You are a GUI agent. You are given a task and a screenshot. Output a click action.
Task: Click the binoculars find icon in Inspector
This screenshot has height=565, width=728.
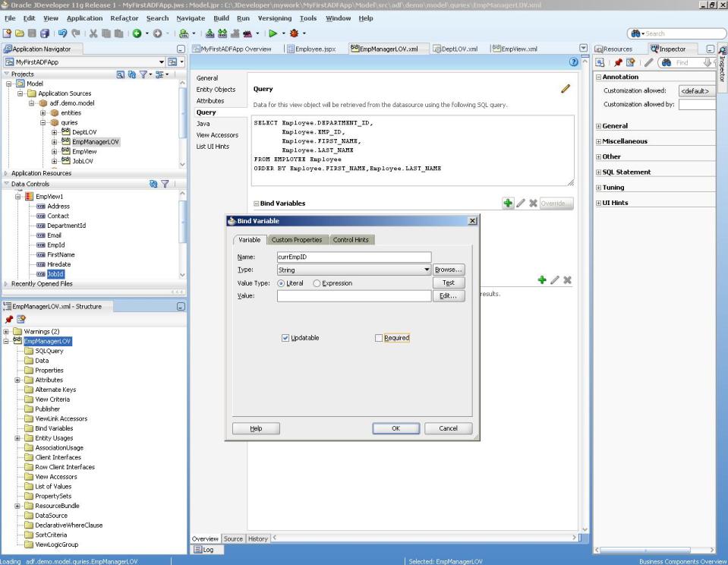coord(667,62)
